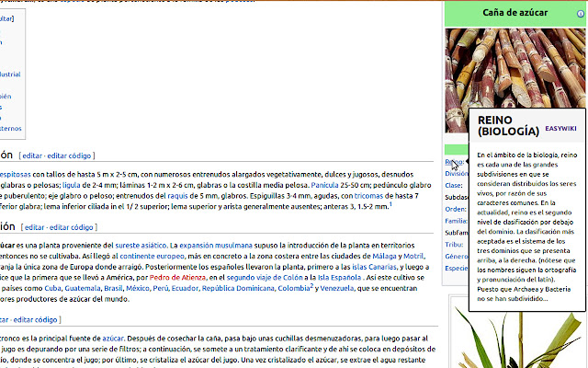Follow the Ecuador link
Viewport: 588px width, 368px height.
[x=185, y=288]
